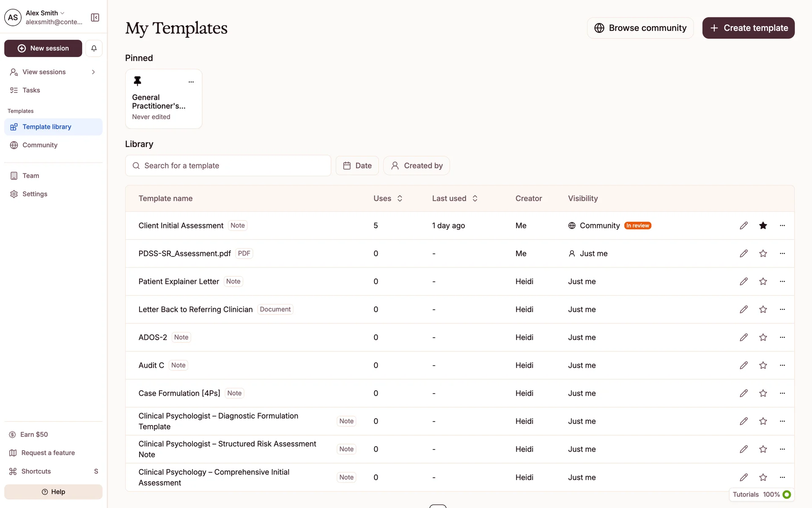Image resolution: width=812 pixels, height=508 pixels.
Task: Click the pin icon on General Practitioner's card
Action: 137,81
